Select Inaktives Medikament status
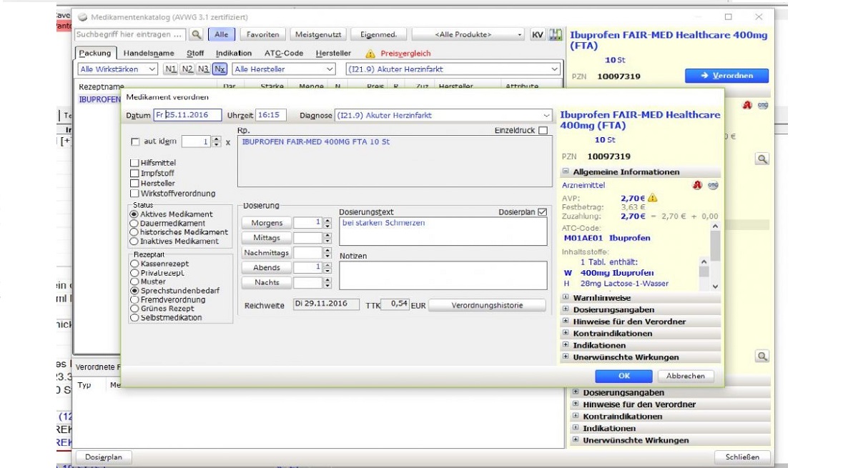The image size is (868, 468). click(x=134, y=242)
